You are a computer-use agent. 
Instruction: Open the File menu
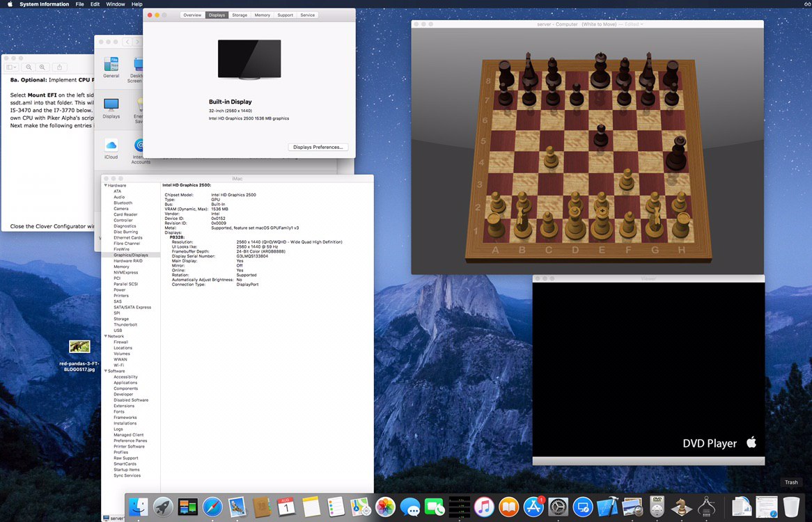[x=80, y=4]
